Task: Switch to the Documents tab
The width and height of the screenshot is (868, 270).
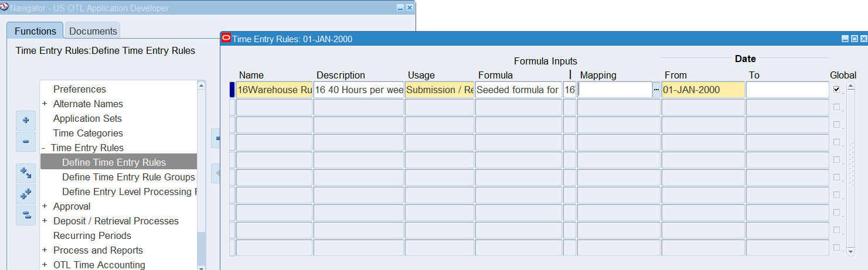Action: pos(93,31)
